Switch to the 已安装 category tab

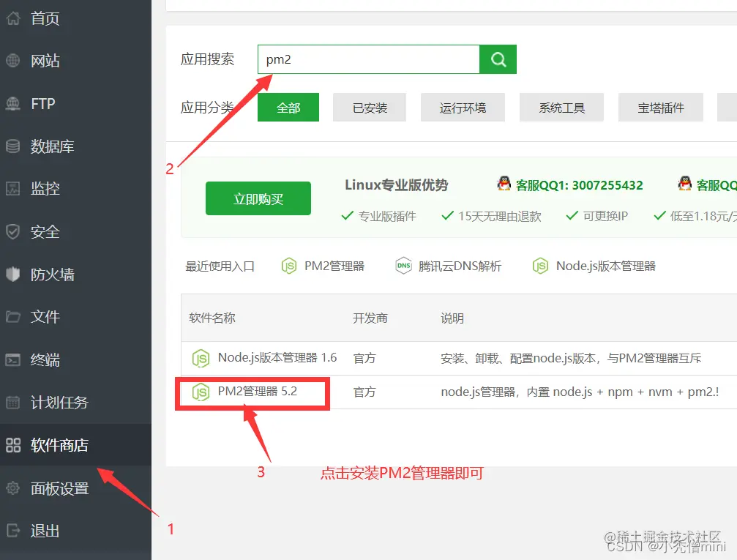click(370, 107)
